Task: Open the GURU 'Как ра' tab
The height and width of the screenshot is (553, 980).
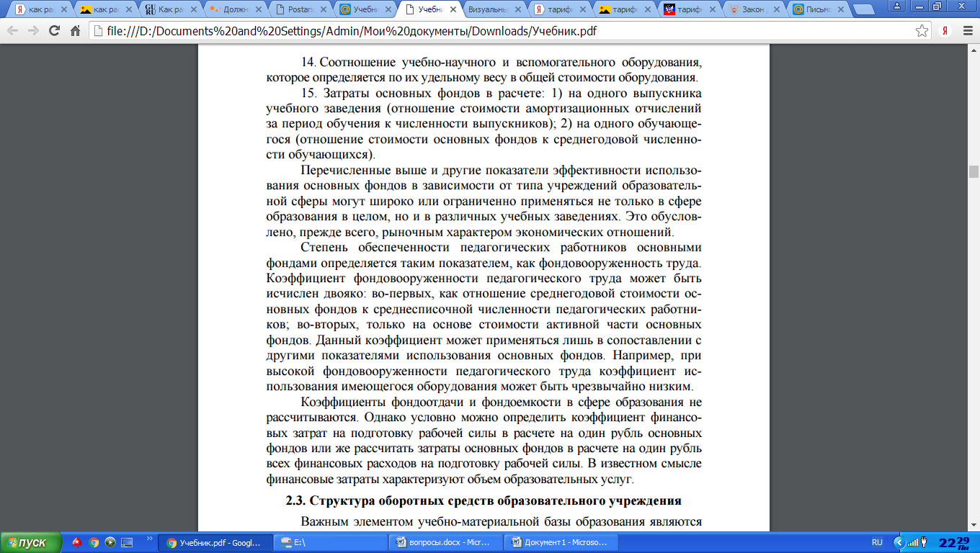Action: (171, 10)
